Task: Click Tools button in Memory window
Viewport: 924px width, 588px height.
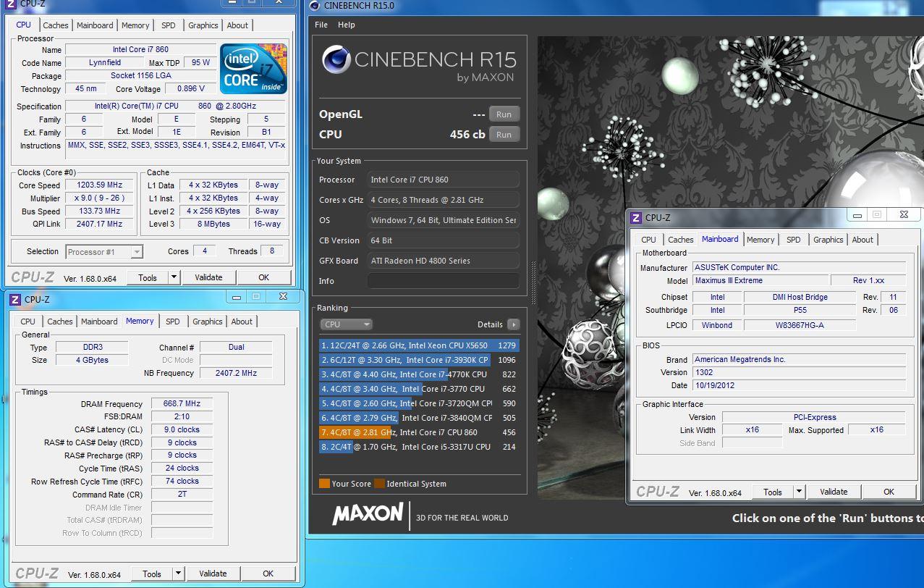Action: pos(152,574)
